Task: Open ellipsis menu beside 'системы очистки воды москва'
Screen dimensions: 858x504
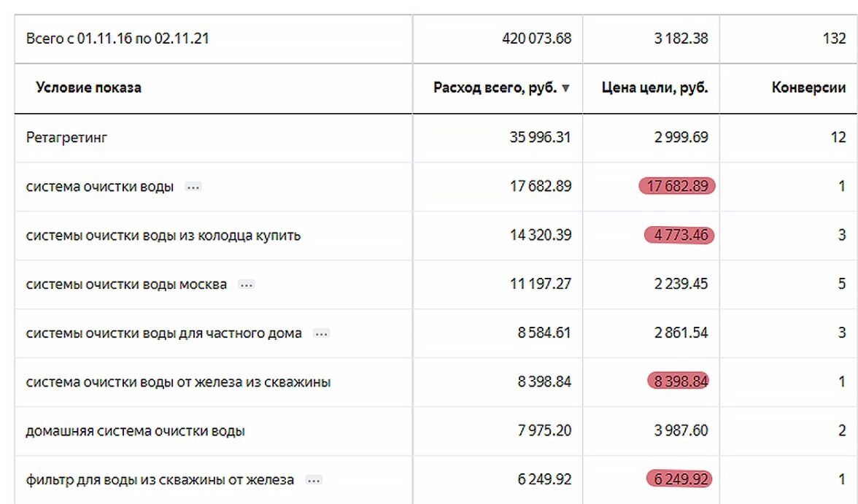Action: point(247,284)
